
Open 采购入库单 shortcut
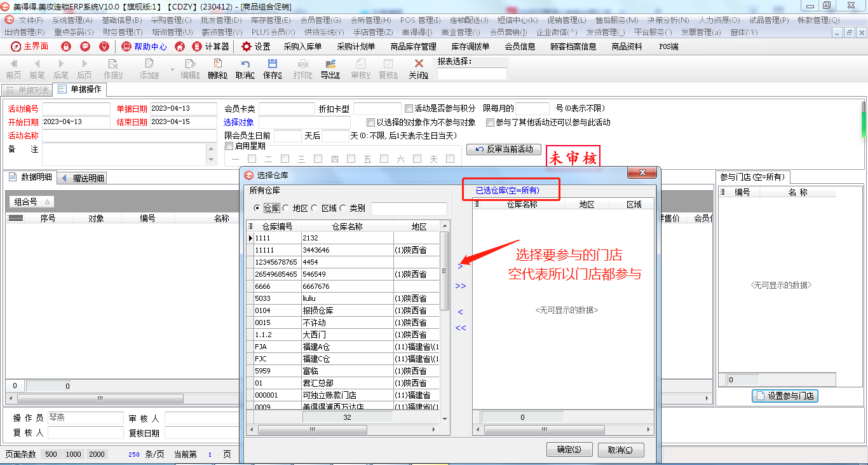point(302,46)
